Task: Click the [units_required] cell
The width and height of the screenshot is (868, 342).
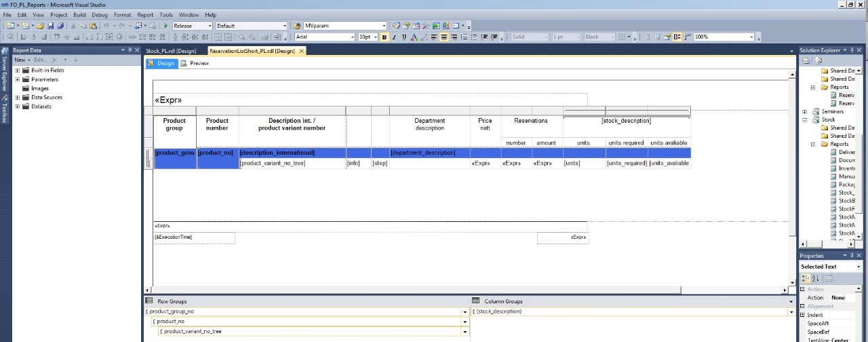Action: pos(627,163)
